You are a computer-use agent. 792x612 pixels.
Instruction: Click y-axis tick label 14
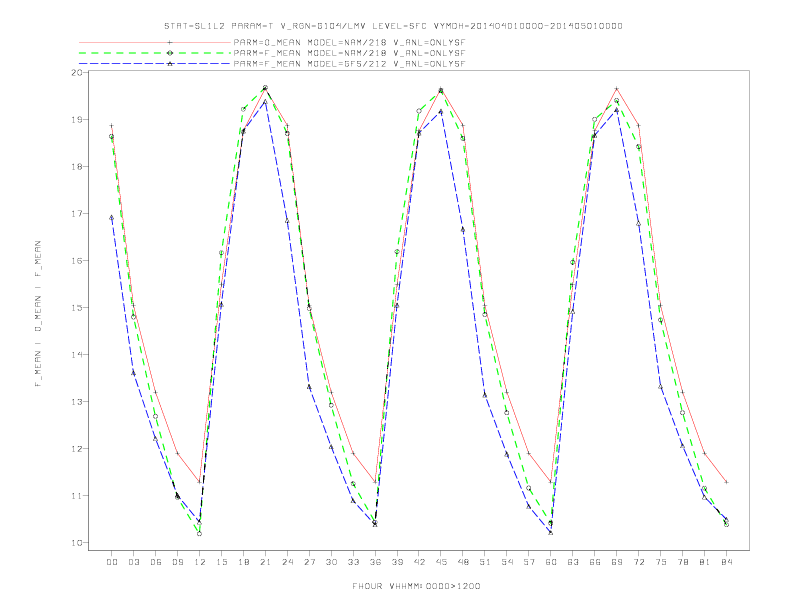77,354
